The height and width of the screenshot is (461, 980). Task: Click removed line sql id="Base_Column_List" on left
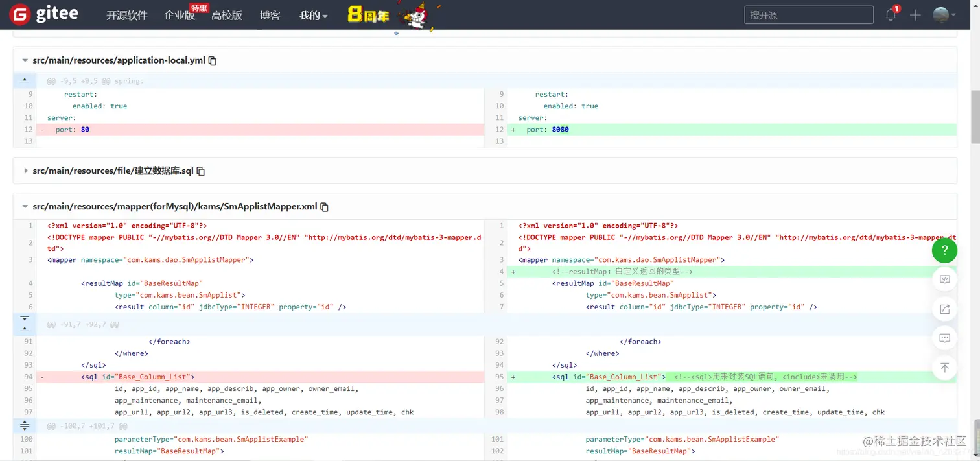[261, 377]
